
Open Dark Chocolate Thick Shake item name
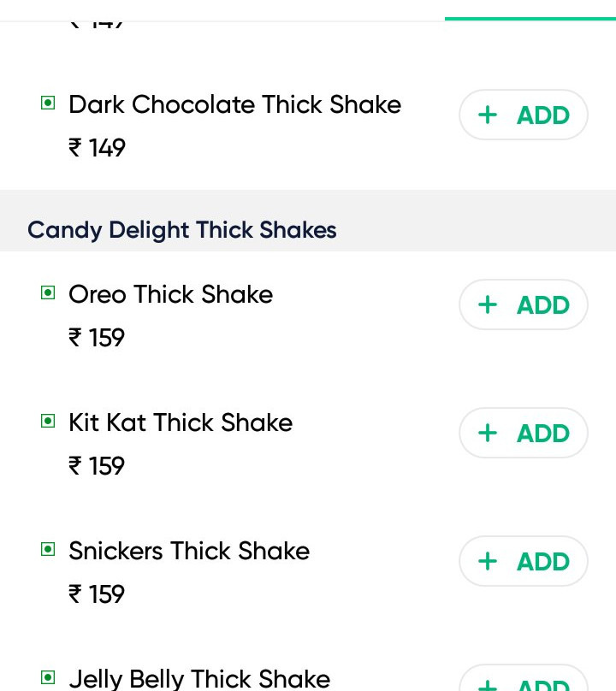pyautogui.click(x=234, y=104)
